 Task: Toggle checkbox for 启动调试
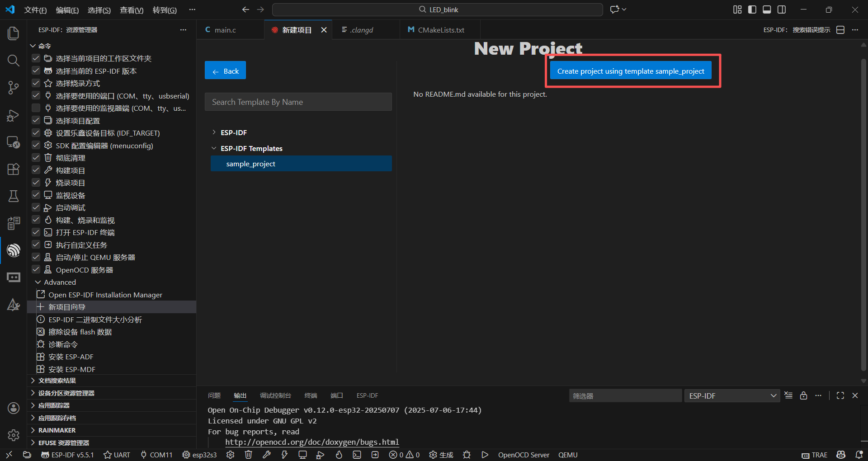click(36, 207)
